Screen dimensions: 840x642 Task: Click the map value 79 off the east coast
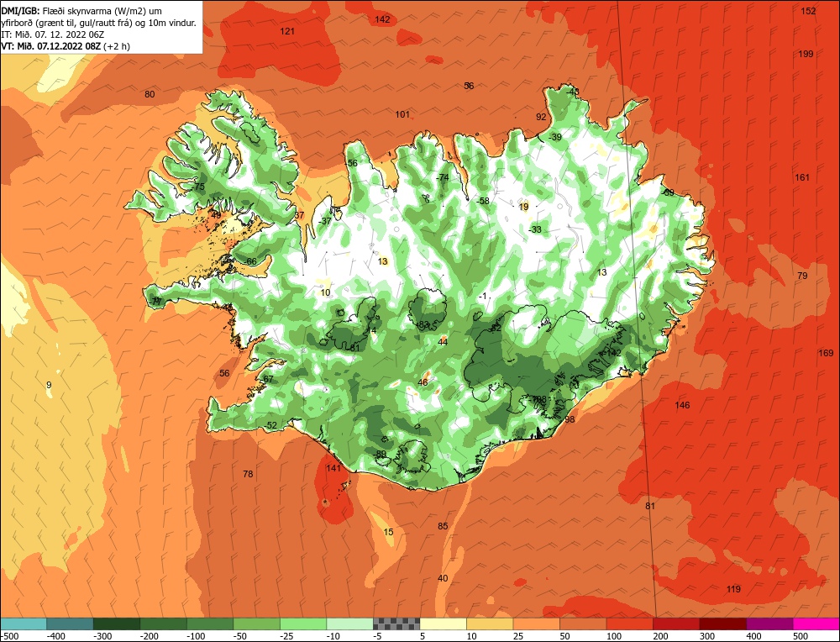click(x=802, y=276)
